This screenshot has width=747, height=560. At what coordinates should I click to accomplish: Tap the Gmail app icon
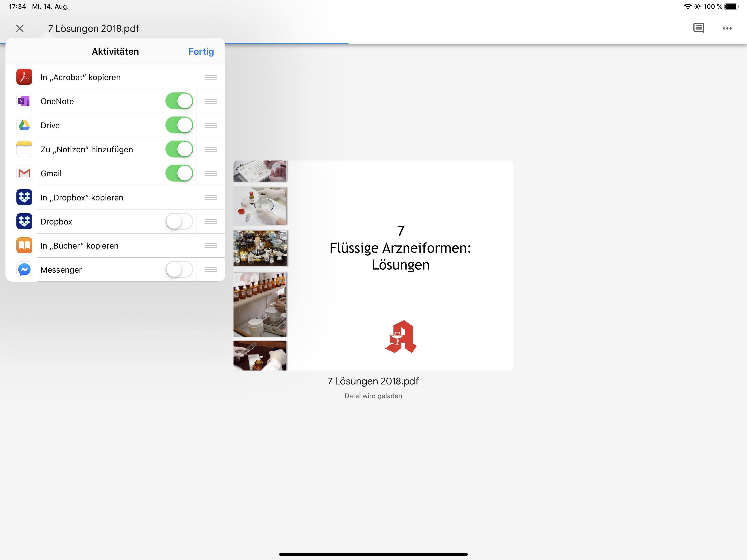pyautogui.click(x=24, y=173)
